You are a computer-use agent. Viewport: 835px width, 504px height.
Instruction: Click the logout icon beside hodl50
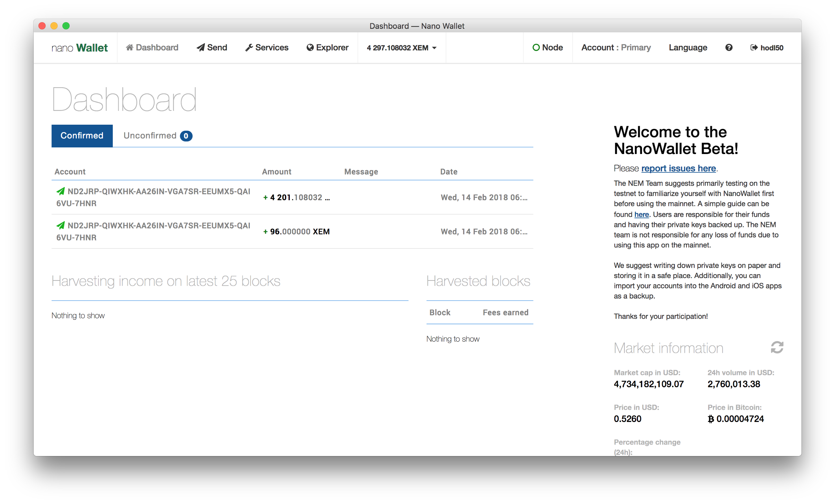click(x=754, y=48)
